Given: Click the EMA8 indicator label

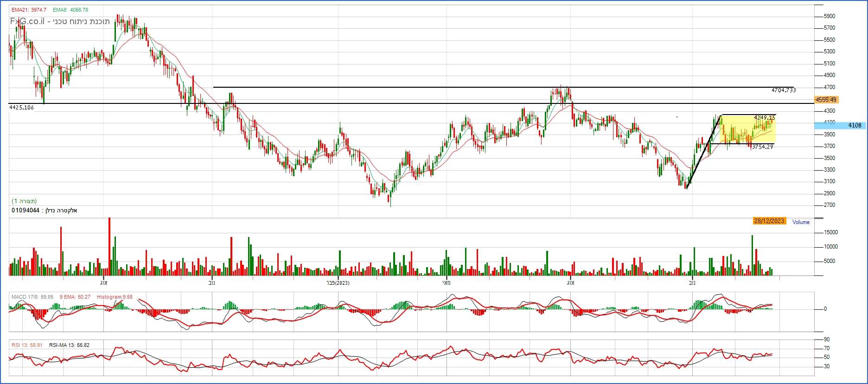Looking at the screenshot, I should [70, 10].
